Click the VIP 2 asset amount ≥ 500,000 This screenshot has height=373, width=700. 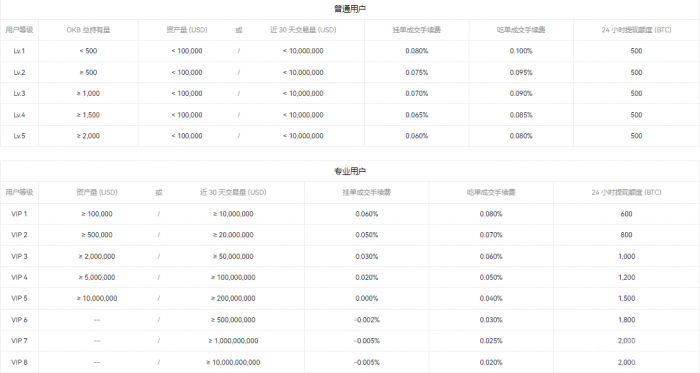click(x=97, y=235)
